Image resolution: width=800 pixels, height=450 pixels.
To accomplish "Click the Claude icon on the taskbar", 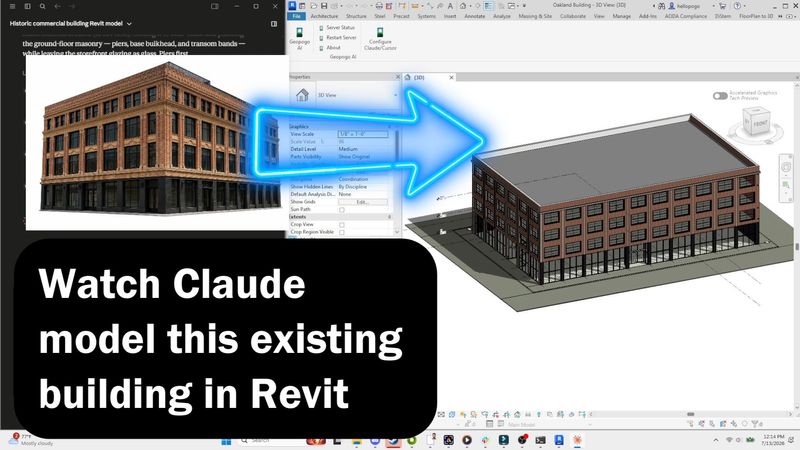I will coord(577,440).
